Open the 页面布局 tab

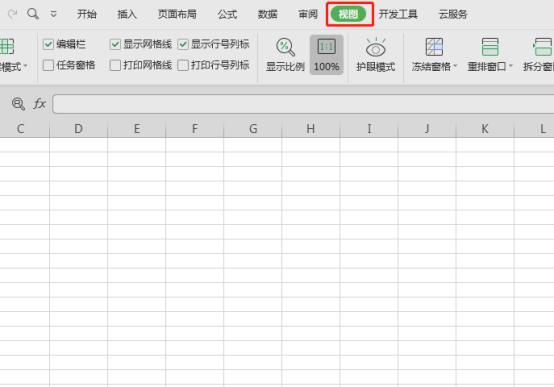(177, 14)
